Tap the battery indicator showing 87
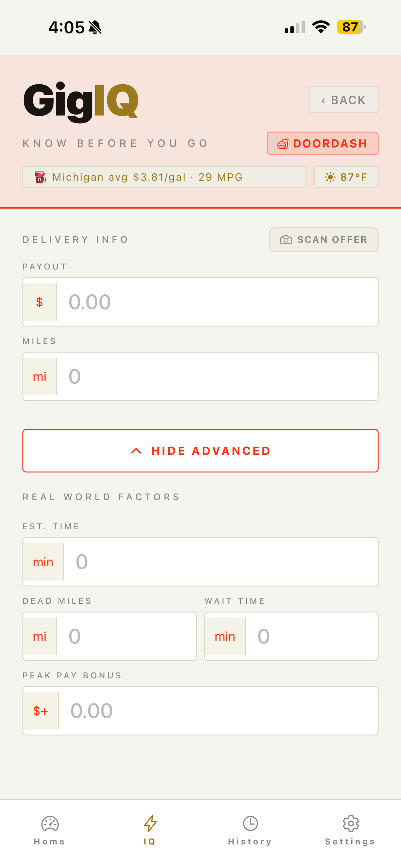Viewport: 401px width, 868px height. [x=351, y=27]
